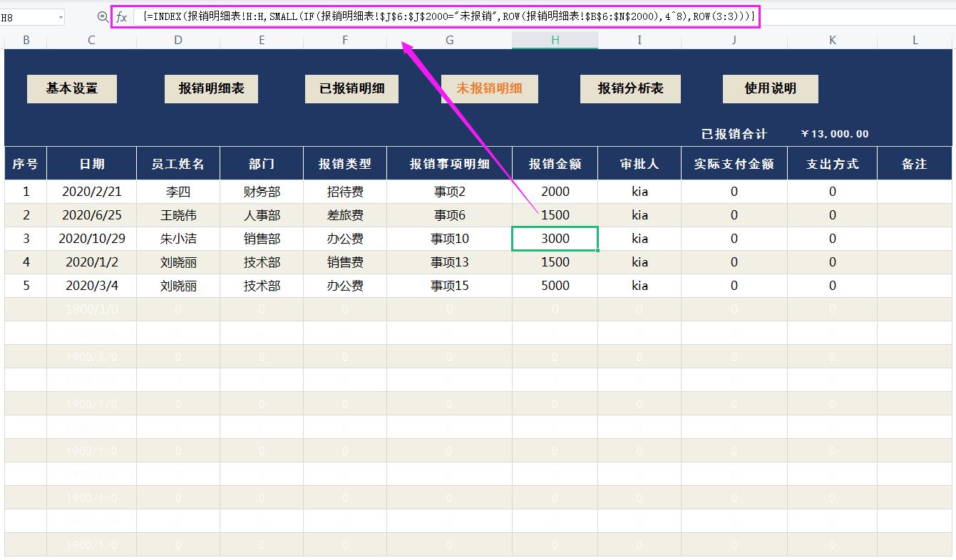The width and height of the screenshot is (956, 560).
Task: Open the 已报销明细 navigation button
Action: (x=351, y=88)
